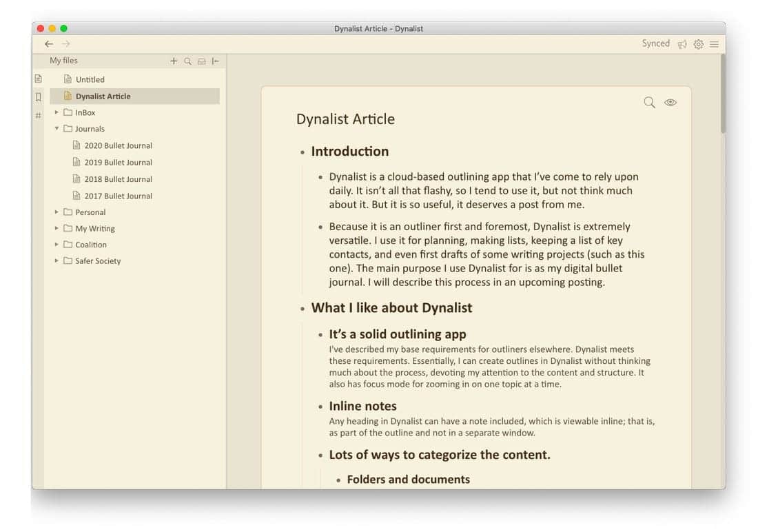
Task: Click the Synced status label
Action: pyautogui.click(x=655, y=43)
